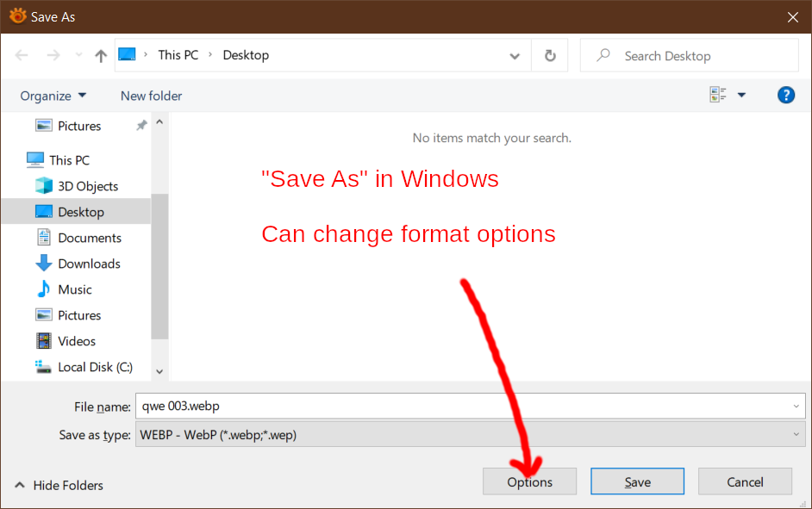Click the Back navigation arrow
Screen dimensions: 812x509
pyautogui.click(x=22, y=55)
